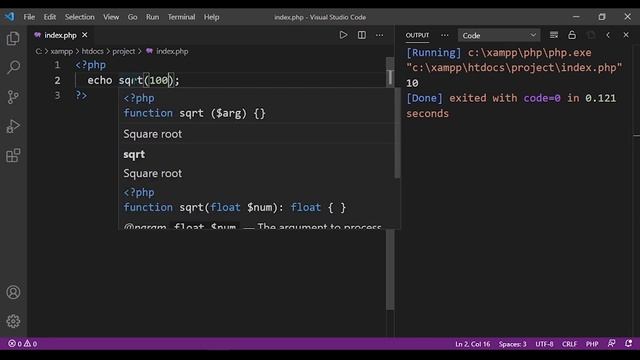
Task: Click the result 10 in the output
Action: [x=412, y=83]
